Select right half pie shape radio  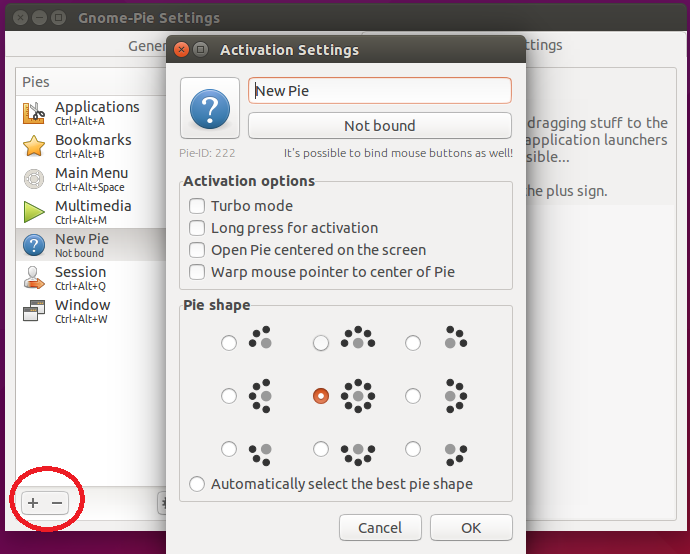coord(413,396)
